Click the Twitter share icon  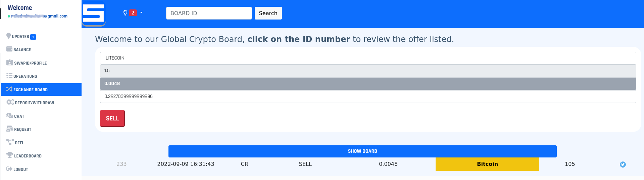[623, 165]
